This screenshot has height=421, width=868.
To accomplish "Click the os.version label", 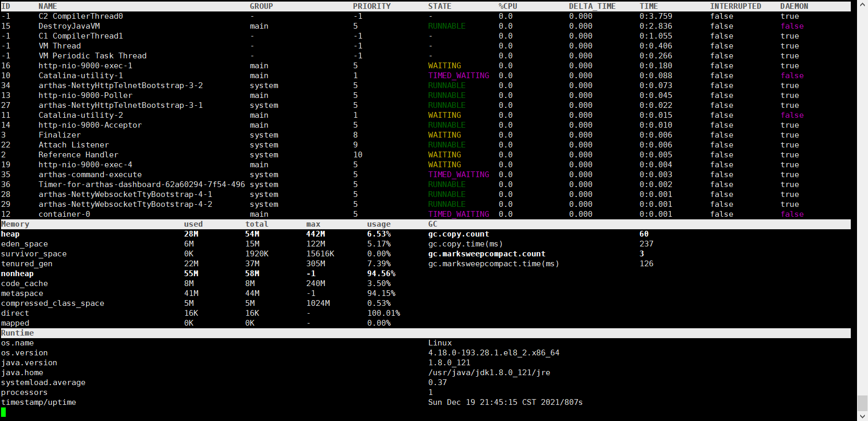I will [x=25, y=353].
